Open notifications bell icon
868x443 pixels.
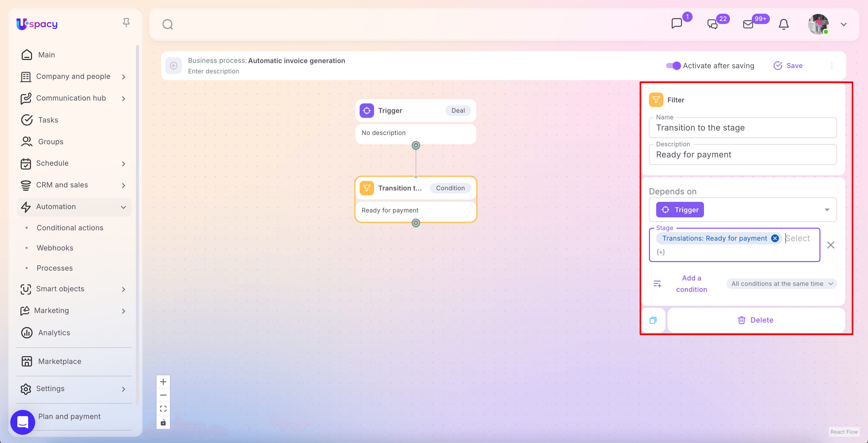[x=784, y=24]
